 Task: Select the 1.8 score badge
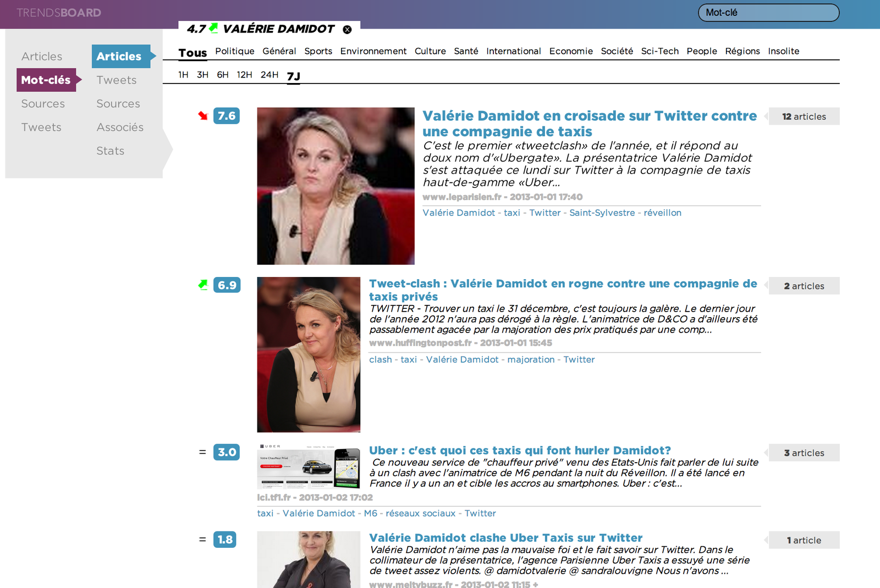tap(225, 540)
